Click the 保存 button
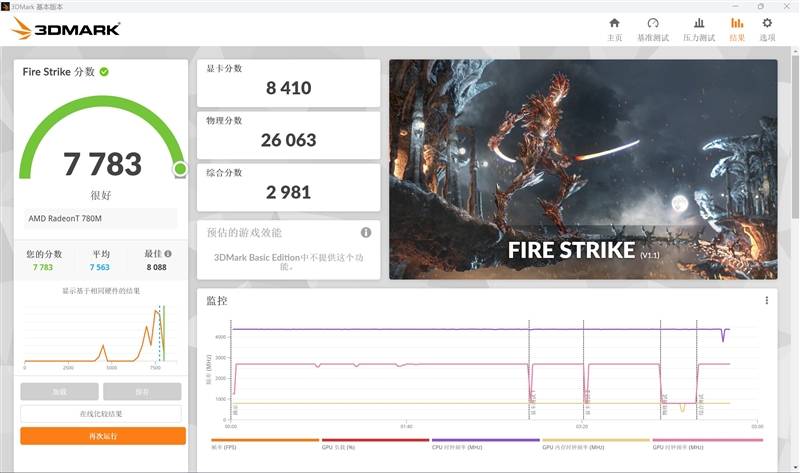The width and height of the screenshot is (800, 473). point(140,392)
